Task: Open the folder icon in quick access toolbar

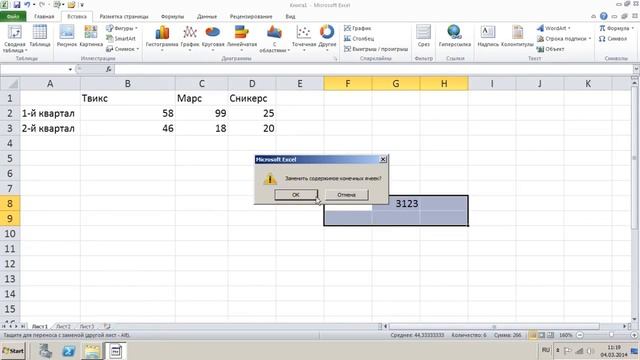Action: (71, 5)
